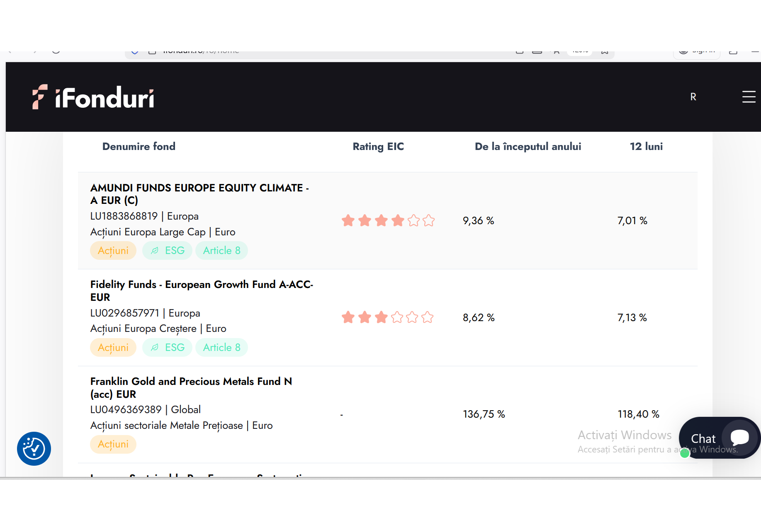Click ESG tag on the Amundi fund
Screen dimensions: 761x532
click(168, 251)
